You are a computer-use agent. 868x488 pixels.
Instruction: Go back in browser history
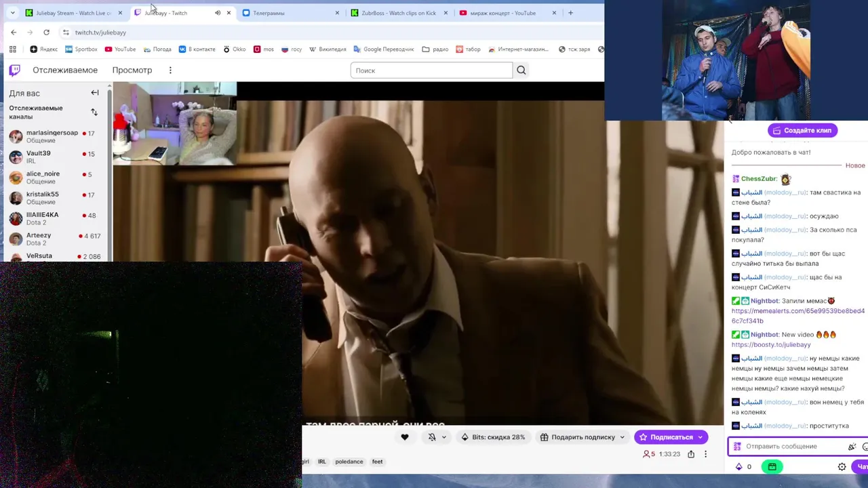14,33
